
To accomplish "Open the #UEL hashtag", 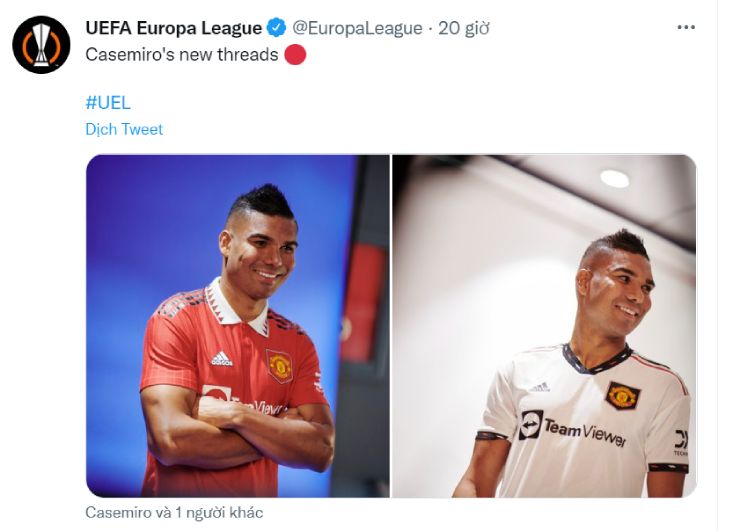I will coord(108,102).
